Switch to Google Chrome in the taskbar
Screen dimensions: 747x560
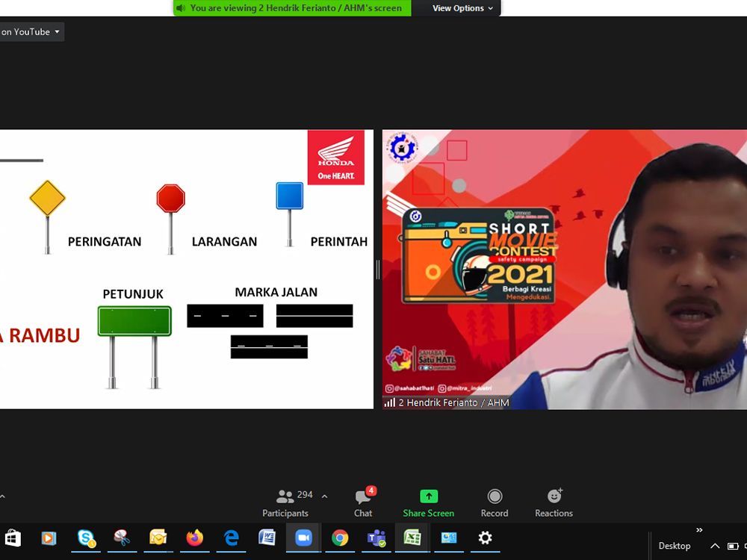tap(340, 538)
